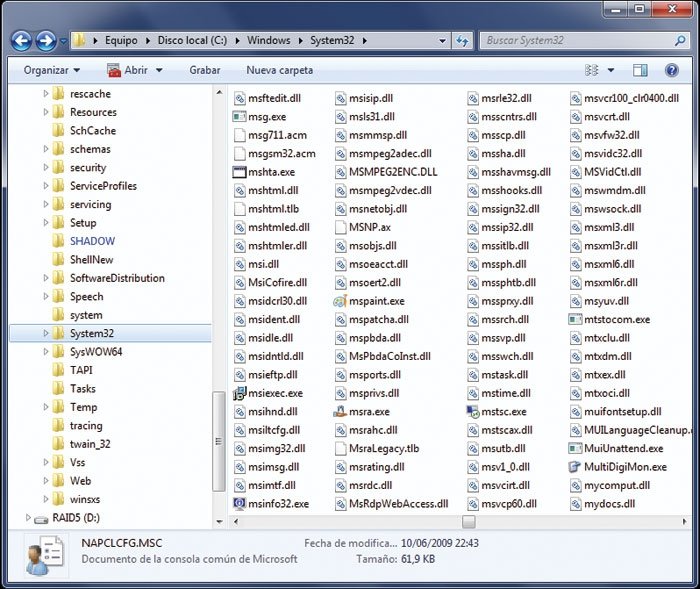The image size is (700, 589).
Task: Click Grabar in the toolbar
Action: (x=204, y=70)
